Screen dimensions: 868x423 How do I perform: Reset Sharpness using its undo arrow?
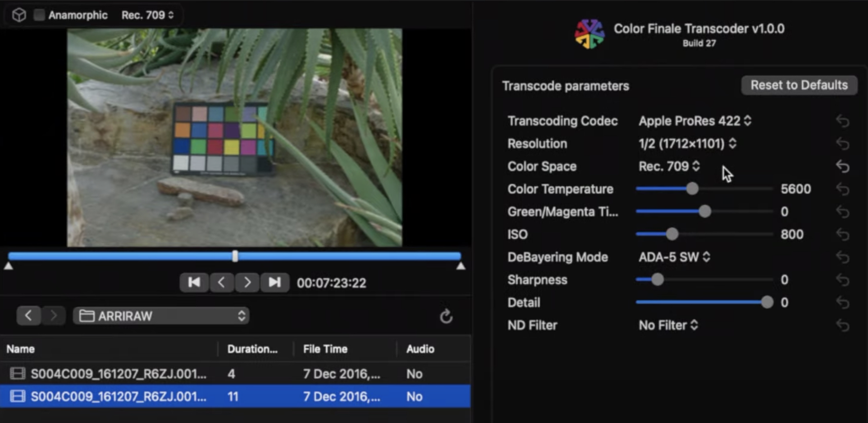pos(843,280)
